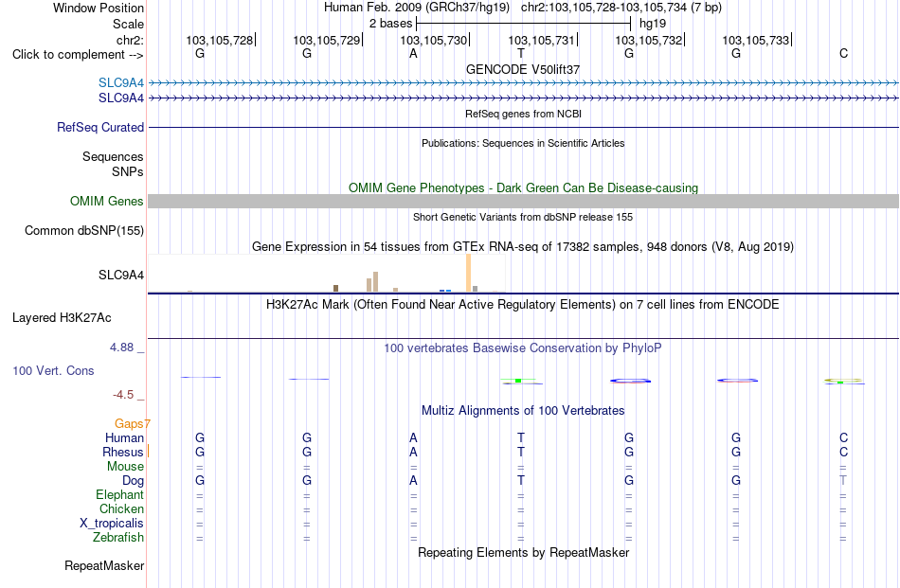Click '100 vertebrates Basewise Conservation by PhyloP' title
This screenshot has width=900, height=588.
[x=523, y=348]
